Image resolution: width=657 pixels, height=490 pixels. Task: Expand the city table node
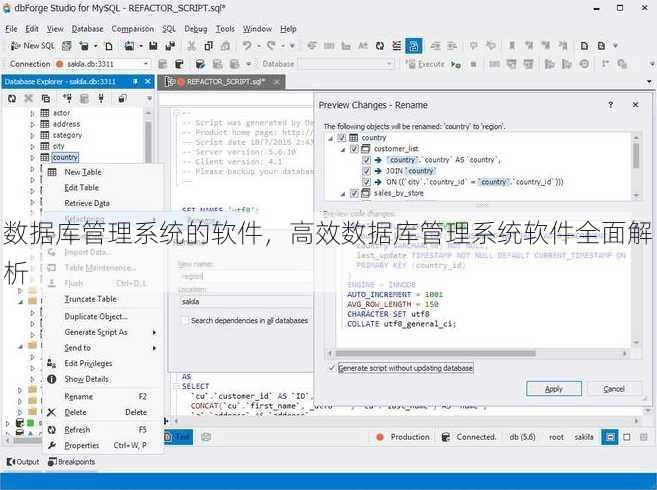click(x=32, y=146)
